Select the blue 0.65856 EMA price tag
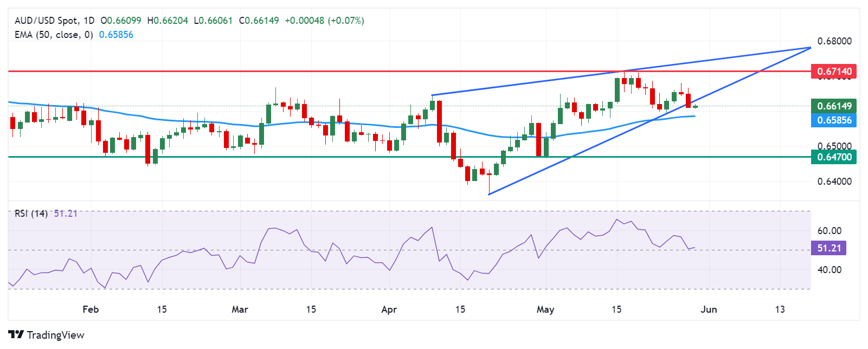The image size is (868, 349). [834, 120]
